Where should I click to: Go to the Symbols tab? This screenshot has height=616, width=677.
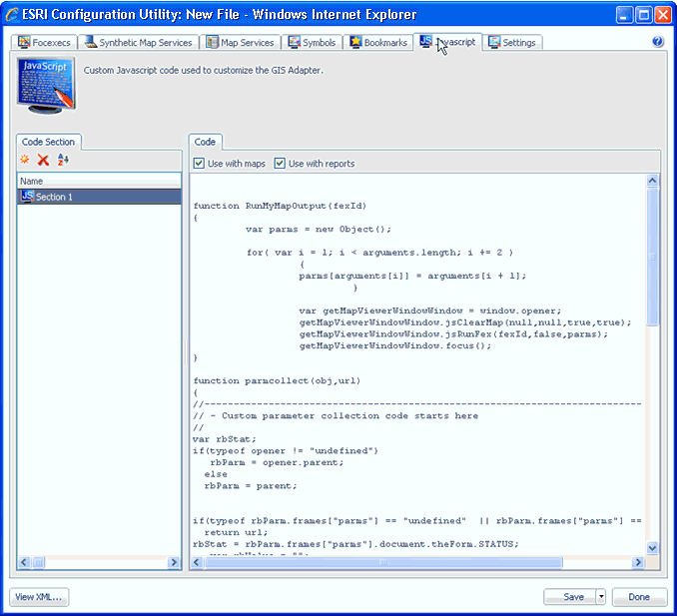click(313, 42)
